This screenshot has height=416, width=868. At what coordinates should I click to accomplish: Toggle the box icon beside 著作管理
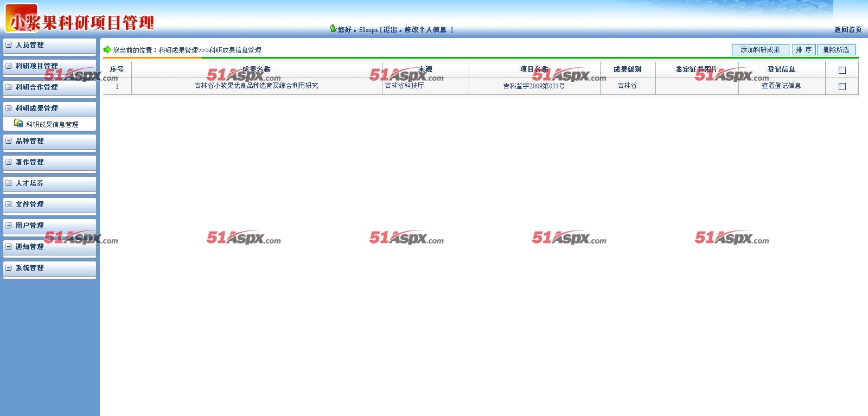[x=8, y=162]
